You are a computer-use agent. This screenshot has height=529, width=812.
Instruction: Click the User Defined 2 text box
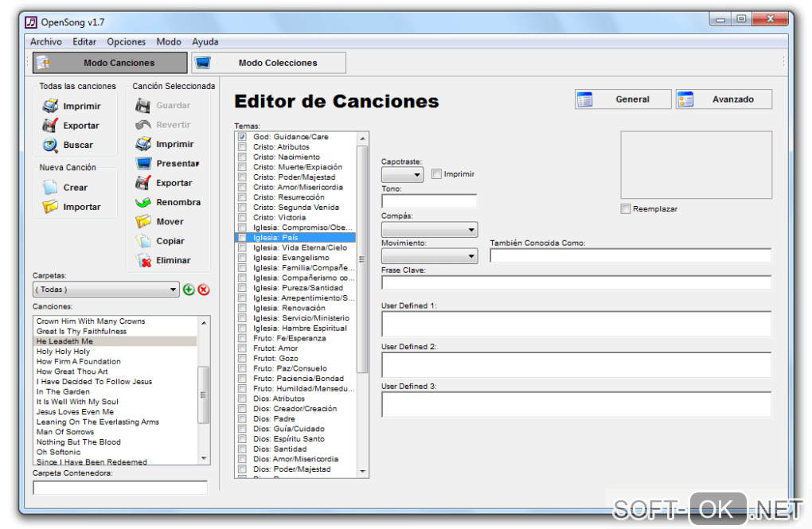[576, 365]
